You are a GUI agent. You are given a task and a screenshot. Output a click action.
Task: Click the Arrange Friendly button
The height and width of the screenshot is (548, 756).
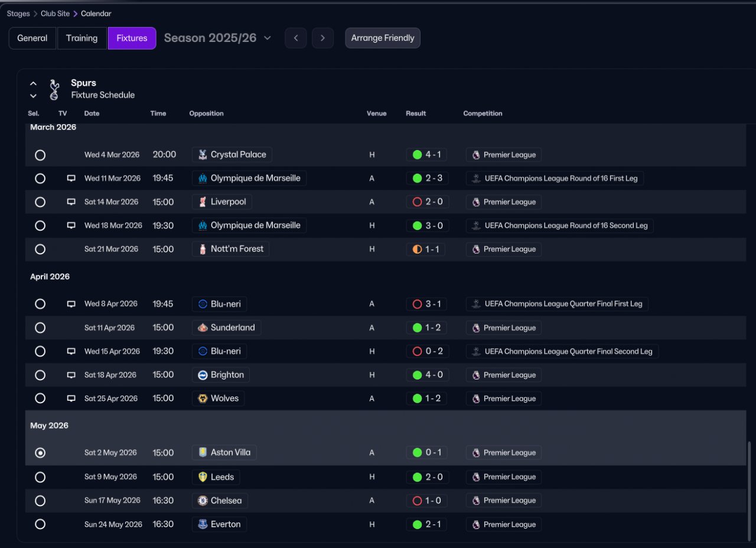383,38
